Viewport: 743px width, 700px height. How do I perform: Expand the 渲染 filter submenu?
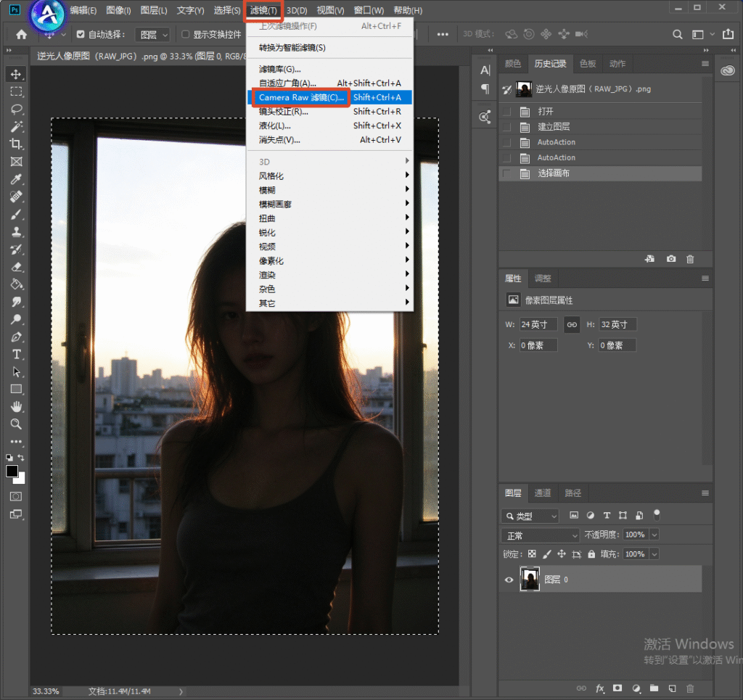(330, 275)
